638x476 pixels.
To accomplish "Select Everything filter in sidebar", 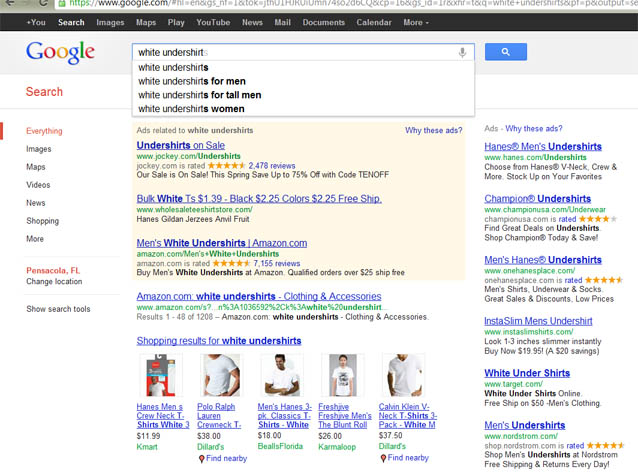I will click(44, 131).
